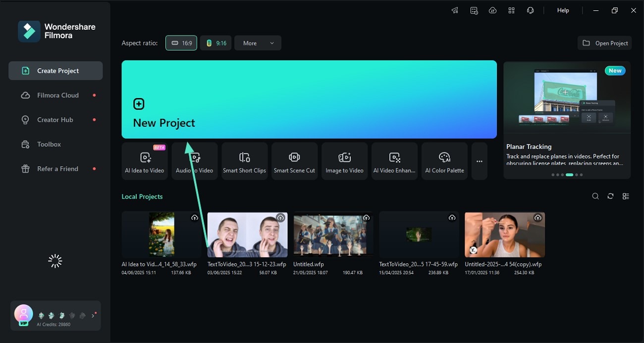Expand more tools with the three-dots button
644x343 pixels.
pos(479,161)
